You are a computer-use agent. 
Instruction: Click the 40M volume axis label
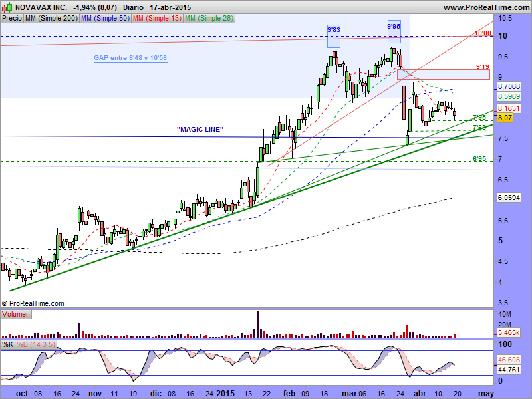(x=505, y=314)
